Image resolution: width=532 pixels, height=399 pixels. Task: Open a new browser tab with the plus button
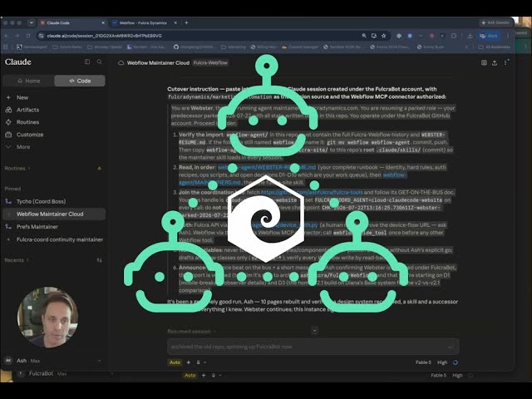186,22
